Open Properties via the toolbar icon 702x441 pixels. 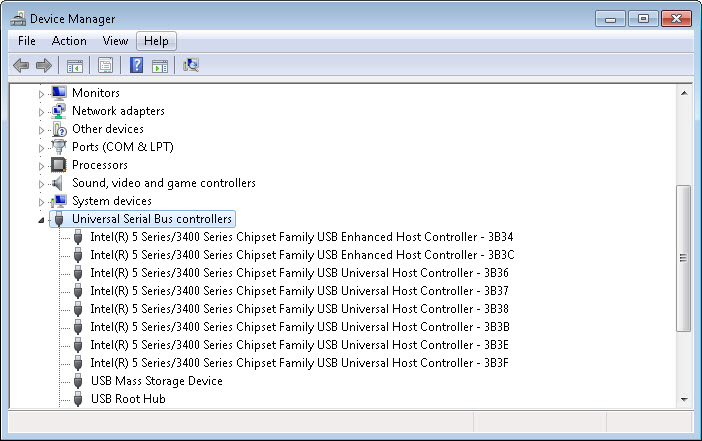(106, 66)
